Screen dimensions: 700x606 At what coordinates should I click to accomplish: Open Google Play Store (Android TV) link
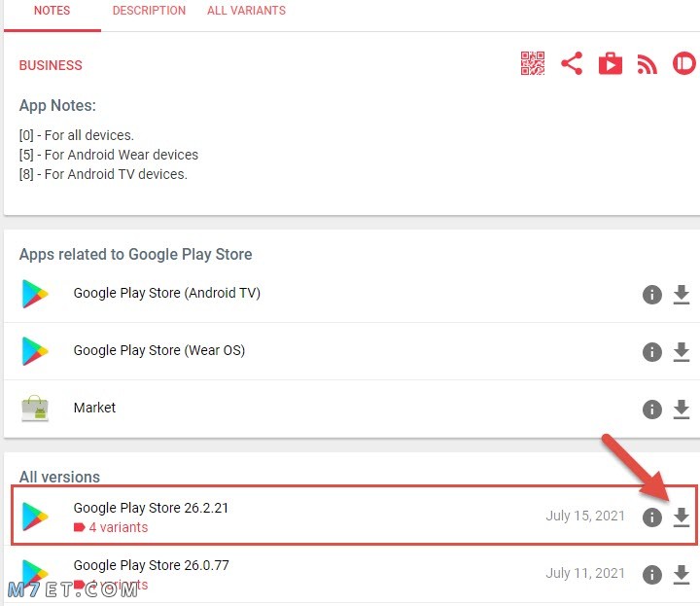click(167, 293)
